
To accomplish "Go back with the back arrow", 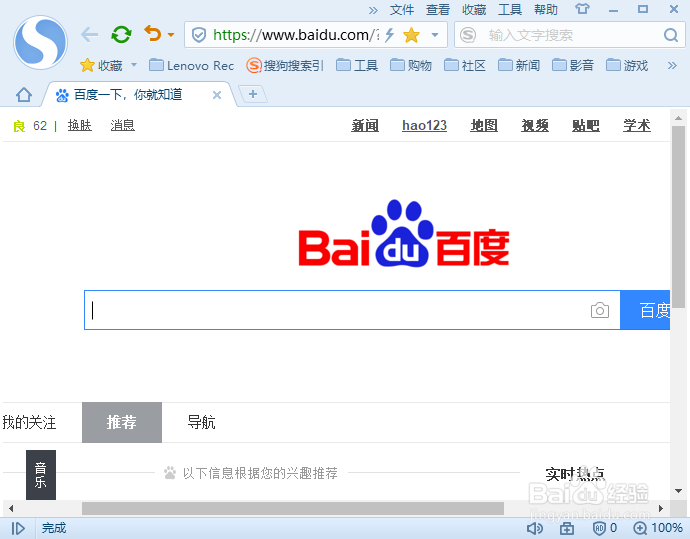I will pos(89,34).
